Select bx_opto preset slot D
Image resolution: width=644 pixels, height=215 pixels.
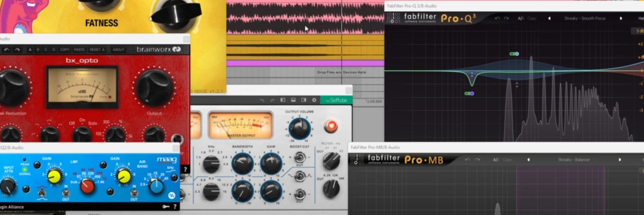pos(53,50)
